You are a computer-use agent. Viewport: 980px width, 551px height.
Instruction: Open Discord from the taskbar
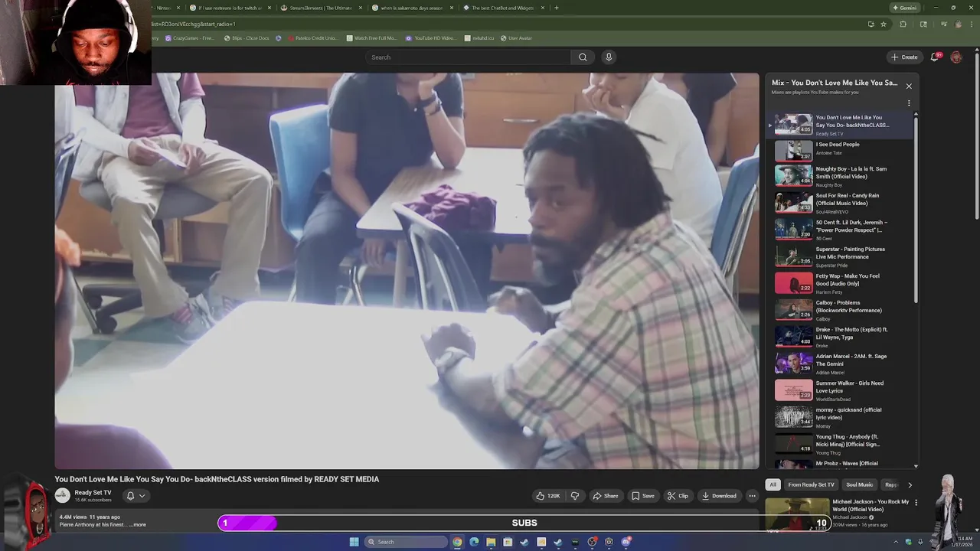coord(626,542)
